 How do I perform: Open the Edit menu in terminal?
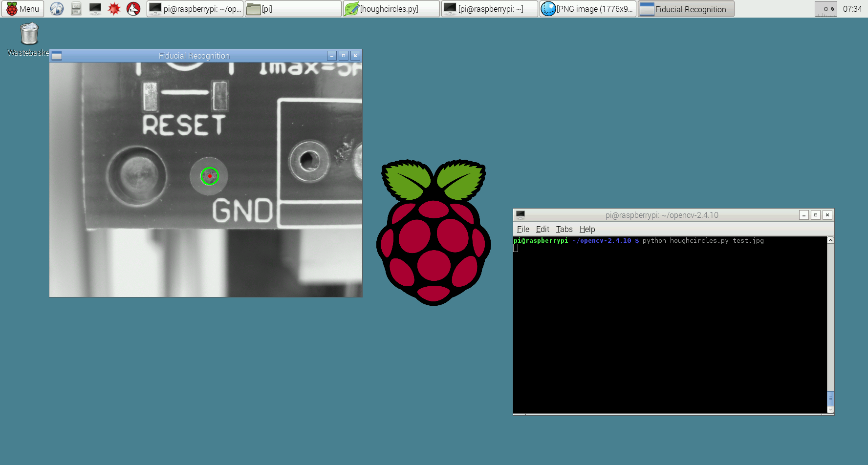[542, 229]
